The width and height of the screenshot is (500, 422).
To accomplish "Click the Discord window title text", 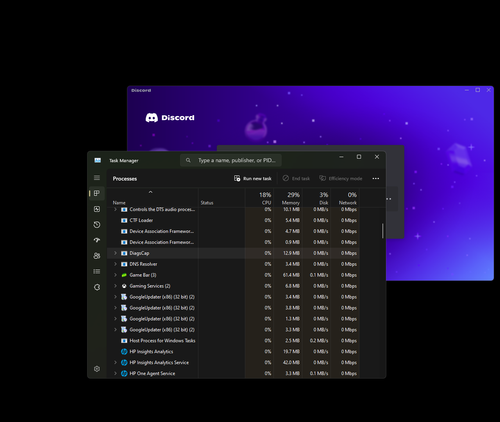I will [x=141, y=90].
